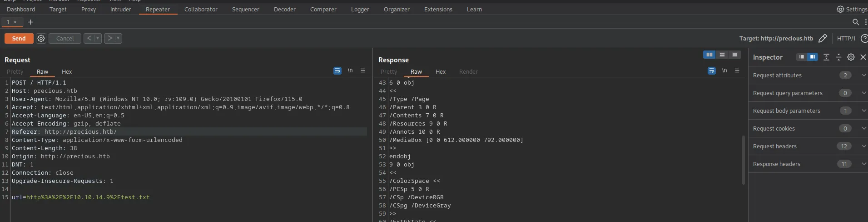The height and width of the screenshot is (222, 868).
Task: Open the Repeater search magnifier icon
Action: (x=855, y=22)
